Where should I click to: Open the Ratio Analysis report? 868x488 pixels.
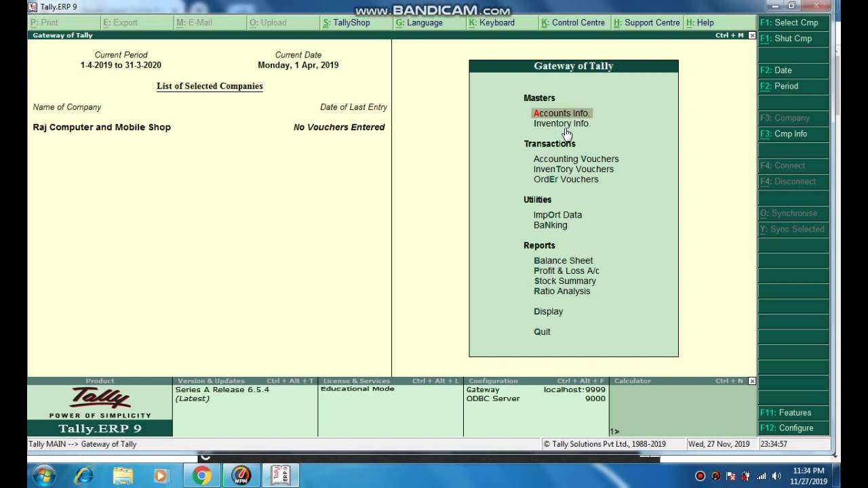[561, 291]
